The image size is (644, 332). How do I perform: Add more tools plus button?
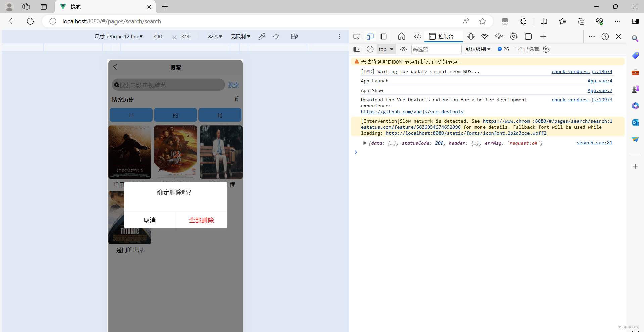click(x=543, y=36)
